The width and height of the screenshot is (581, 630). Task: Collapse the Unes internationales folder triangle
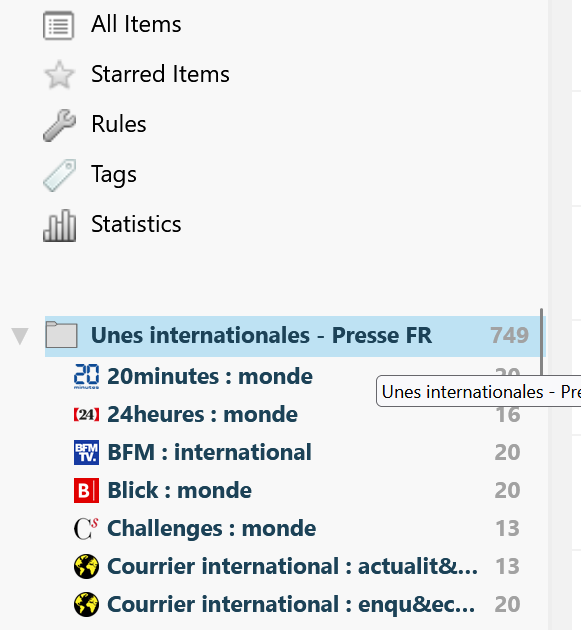(20, 336)
